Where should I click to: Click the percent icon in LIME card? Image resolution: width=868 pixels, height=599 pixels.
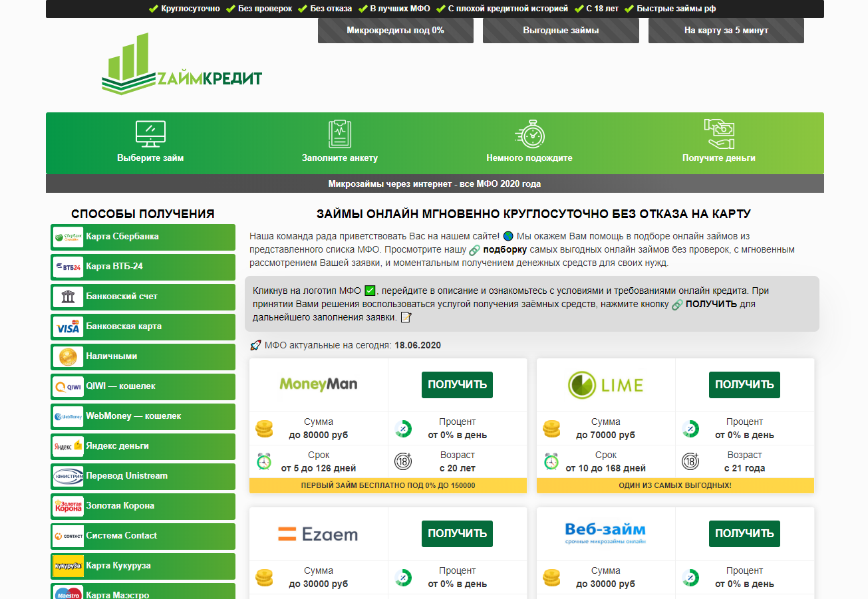tap(690, 429)
